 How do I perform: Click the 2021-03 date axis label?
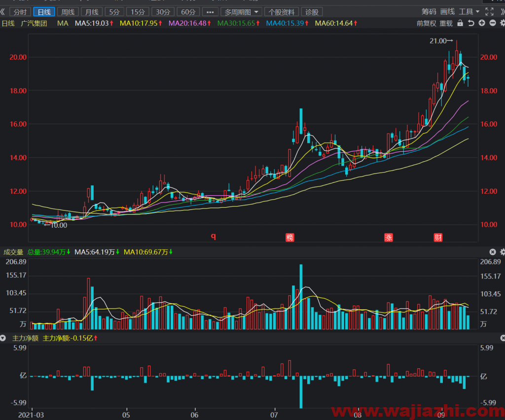coord(31,415)
